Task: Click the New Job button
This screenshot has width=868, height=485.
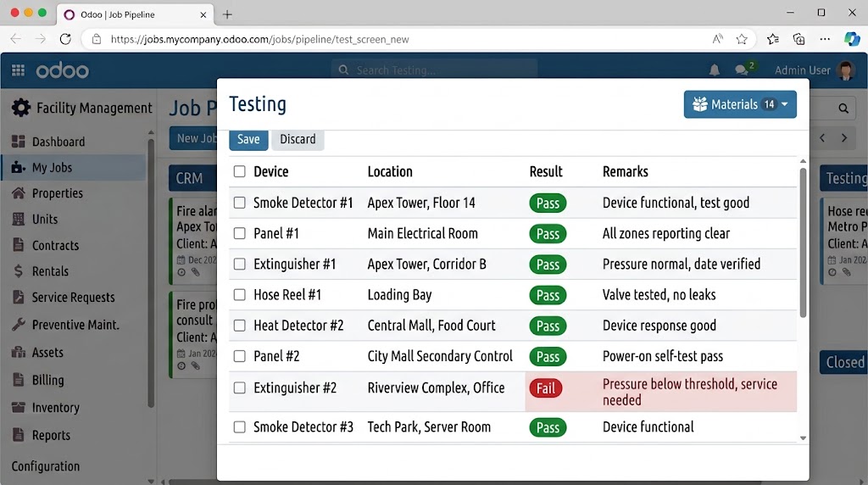Action: 194,138
